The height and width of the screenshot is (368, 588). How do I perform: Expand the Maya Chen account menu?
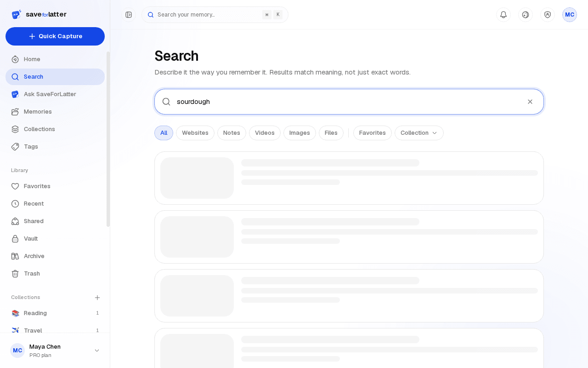coord(55,351)
